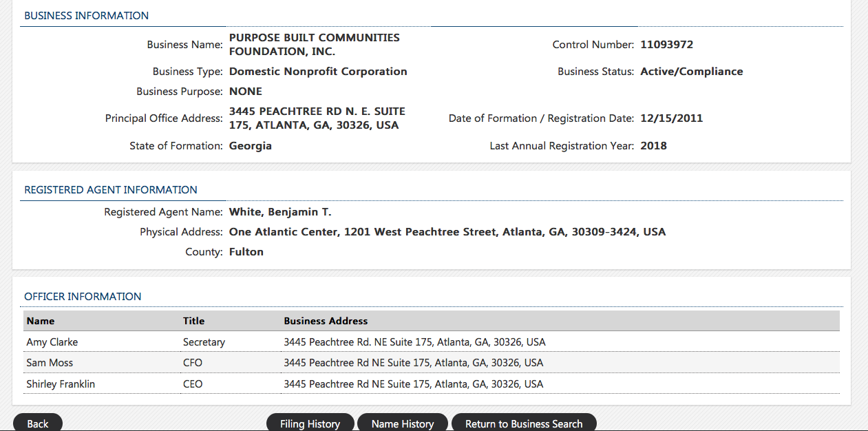The width and height of the screenshot is (868, 431).
Task: Click the Name column header
Action: point(41,321)
